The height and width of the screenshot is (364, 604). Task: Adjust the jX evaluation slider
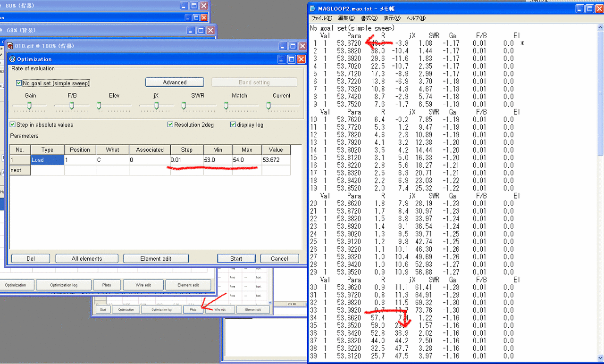tap(156, 106)
